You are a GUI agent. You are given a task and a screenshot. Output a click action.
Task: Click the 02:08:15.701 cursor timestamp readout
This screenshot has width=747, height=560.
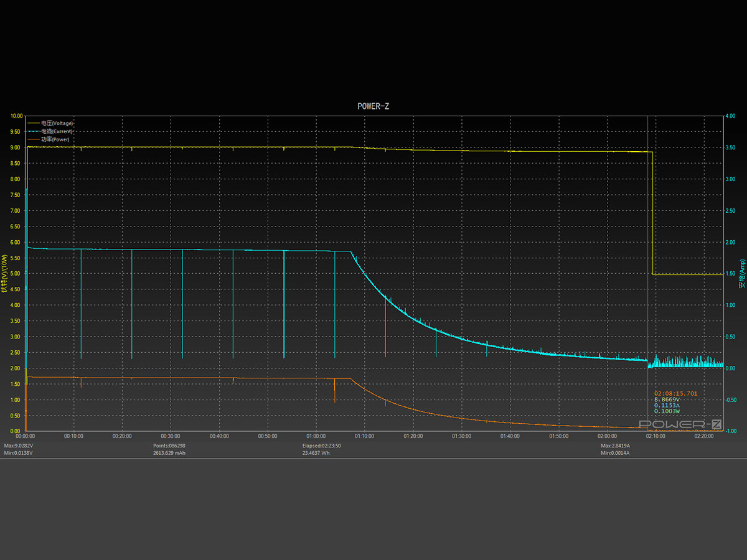(675, 393)
